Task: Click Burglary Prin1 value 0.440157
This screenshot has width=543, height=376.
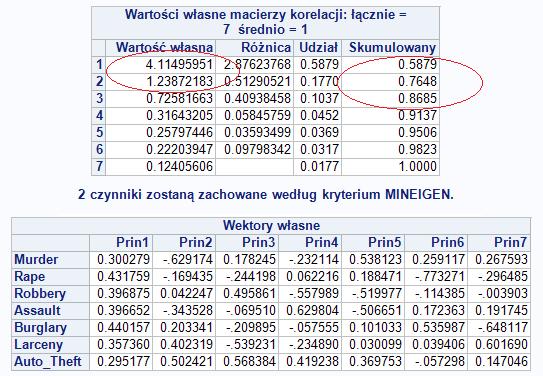Action: coord(123,327)
